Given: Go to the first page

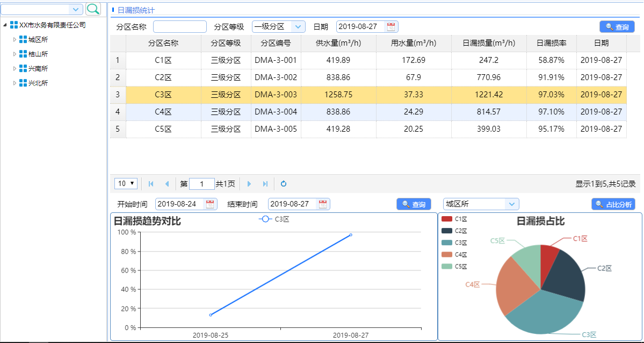Looking at the screenshot, I should tap(151, 184).
